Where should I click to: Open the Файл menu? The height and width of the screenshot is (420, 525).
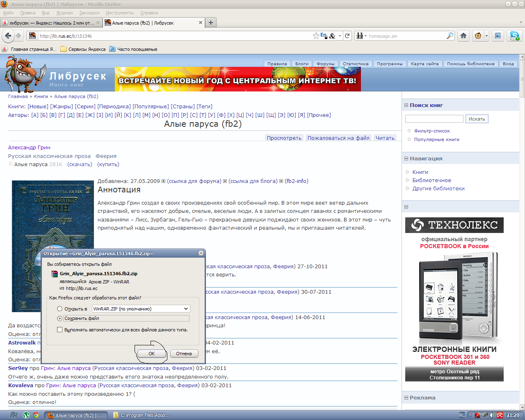[8, 13]
